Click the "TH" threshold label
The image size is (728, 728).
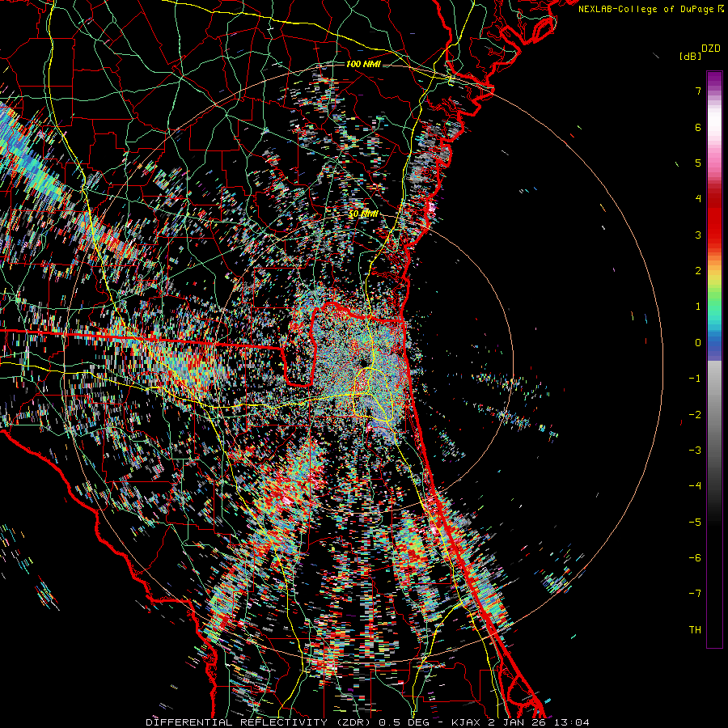click(695, 630)
